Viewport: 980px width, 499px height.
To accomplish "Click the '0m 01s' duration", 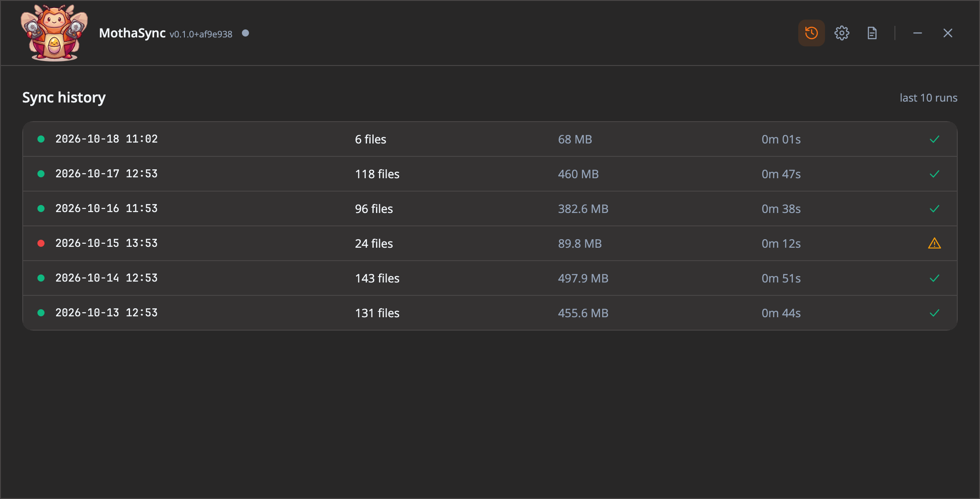I will click(x=781, y=139).
